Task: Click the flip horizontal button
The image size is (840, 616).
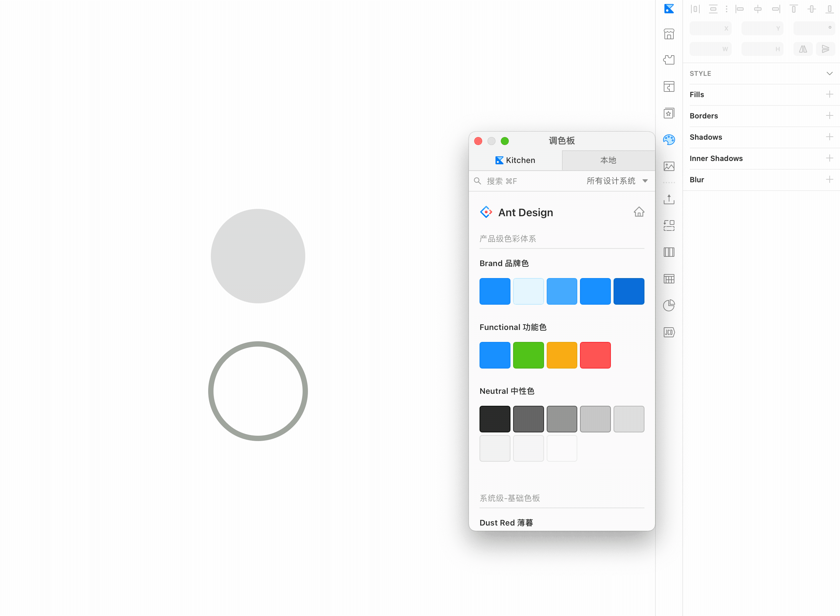Action: [803, 49]
